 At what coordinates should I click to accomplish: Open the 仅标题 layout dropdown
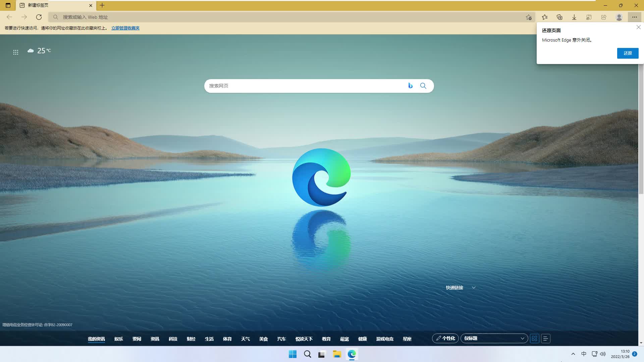tap(494, 339)
